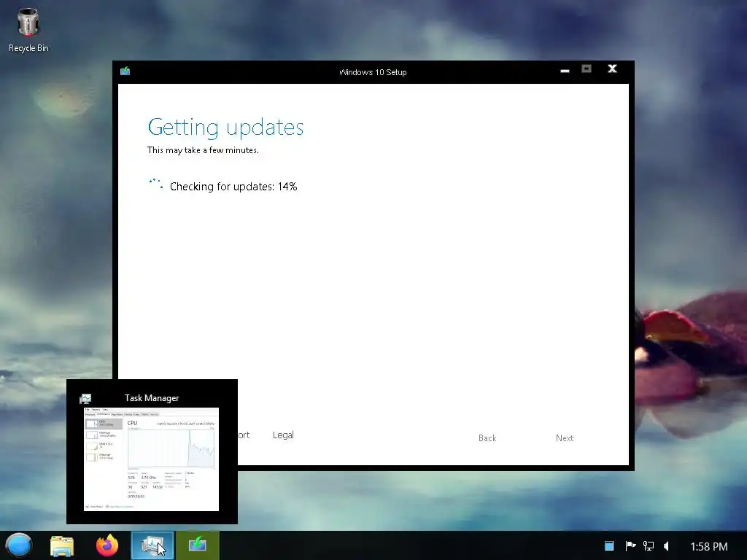The image size is (747, 560).
Task: Click the Back button in Setup
Action: [x=487, y=438]
